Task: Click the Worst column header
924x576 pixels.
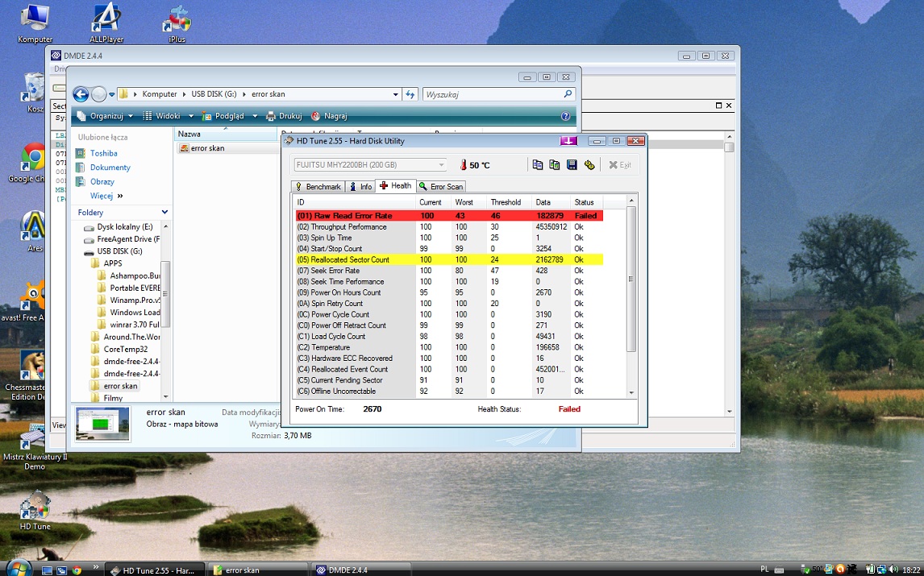Action: pos(464,202)
